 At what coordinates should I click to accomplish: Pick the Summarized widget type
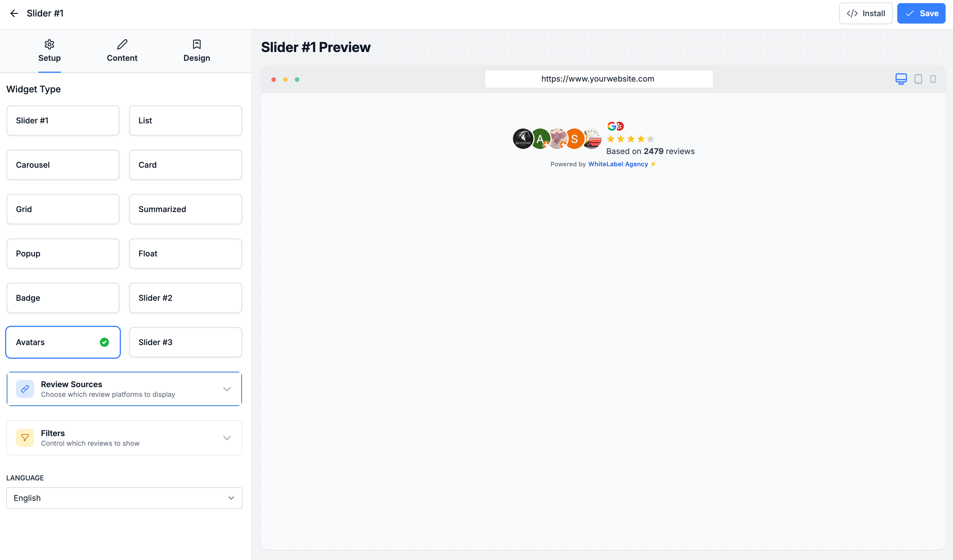[x=185, y=209]
